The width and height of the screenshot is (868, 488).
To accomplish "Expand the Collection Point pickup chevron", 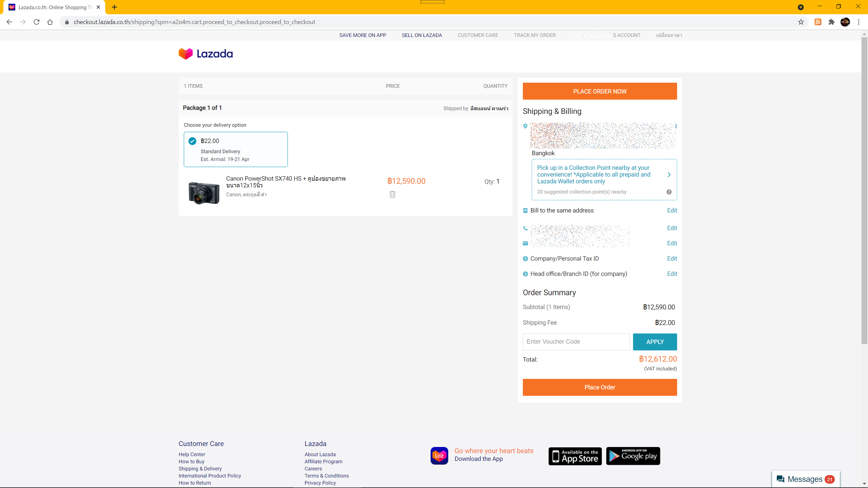I will pyautogui.click(x=669, y=175).
